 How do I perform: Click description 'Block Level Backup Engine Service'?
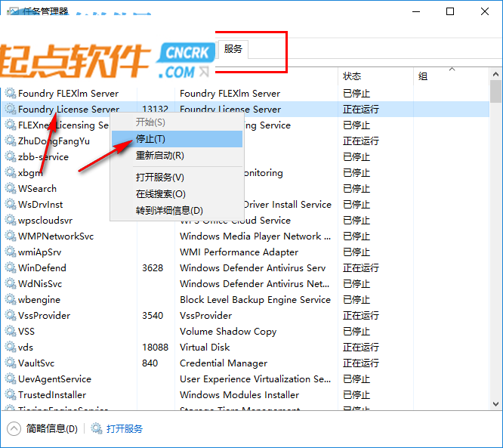(255, 300)
